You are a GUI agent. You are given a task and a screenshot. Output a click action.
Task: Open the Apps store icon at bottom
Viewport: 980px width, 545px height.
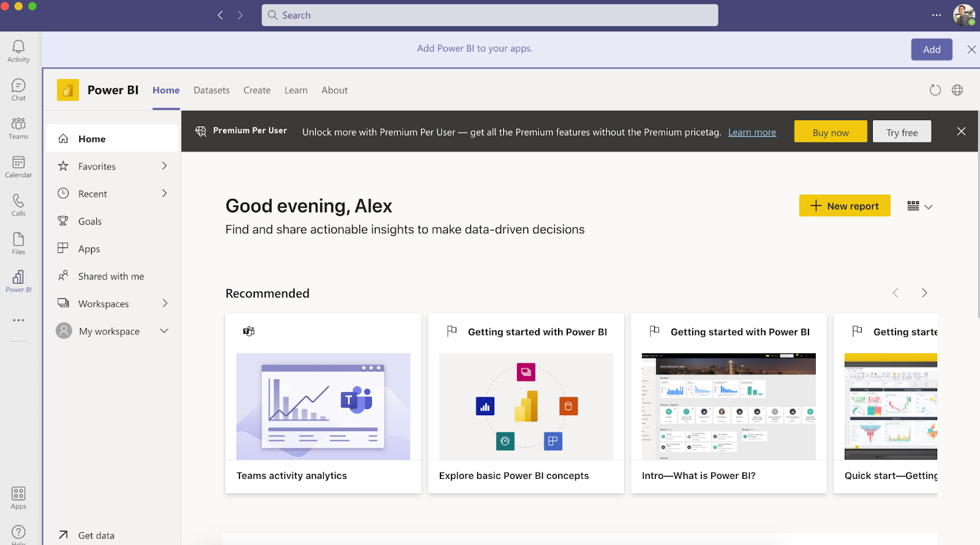(x=18, y=498)
